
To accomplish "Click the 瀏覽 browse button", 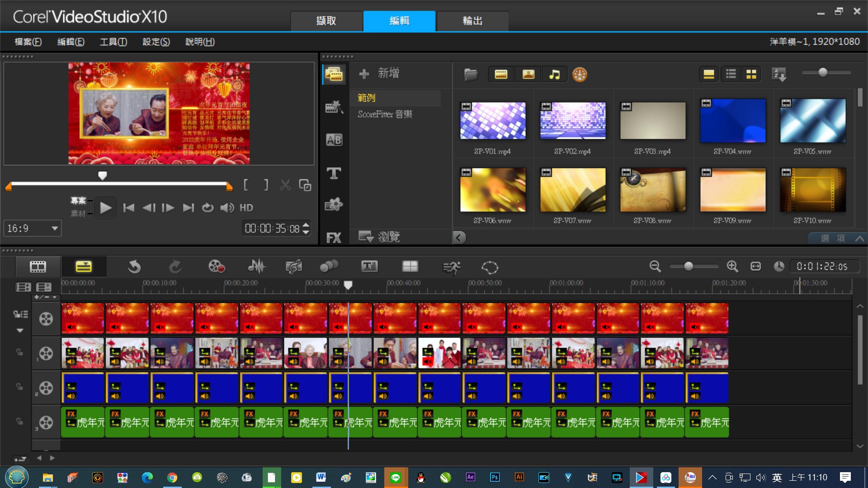I will [379, 237].
